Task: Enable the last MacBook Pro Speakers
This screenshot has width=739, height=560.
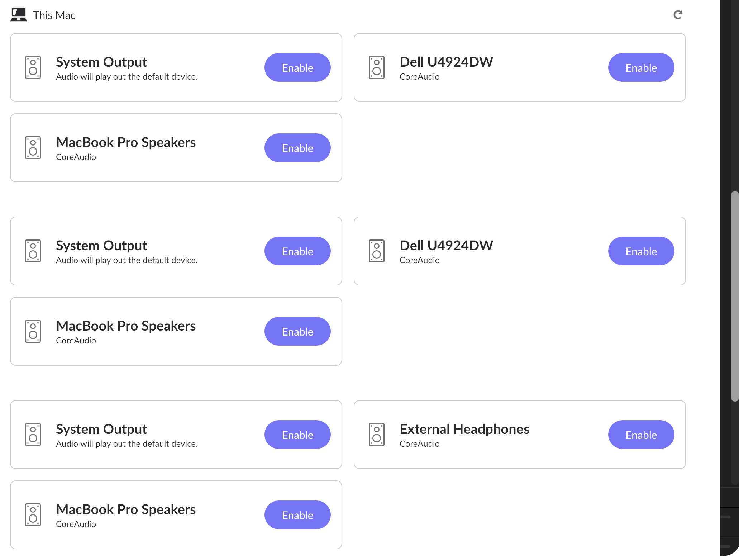Action: click(297, 515)
